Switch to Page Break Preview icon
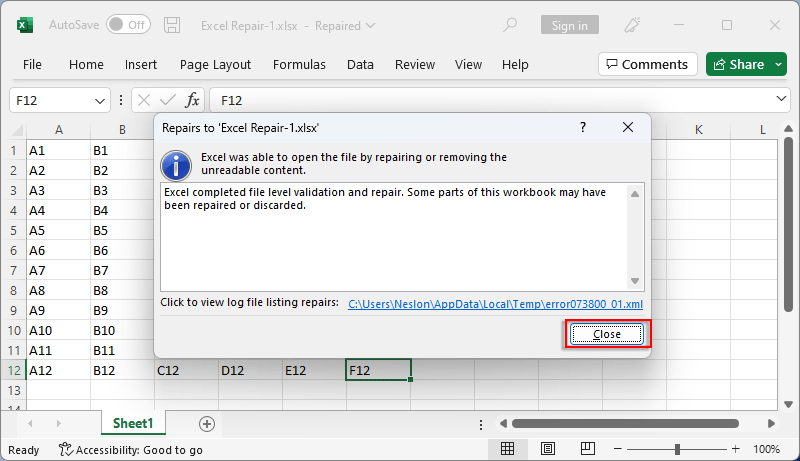 click(588, 449)
